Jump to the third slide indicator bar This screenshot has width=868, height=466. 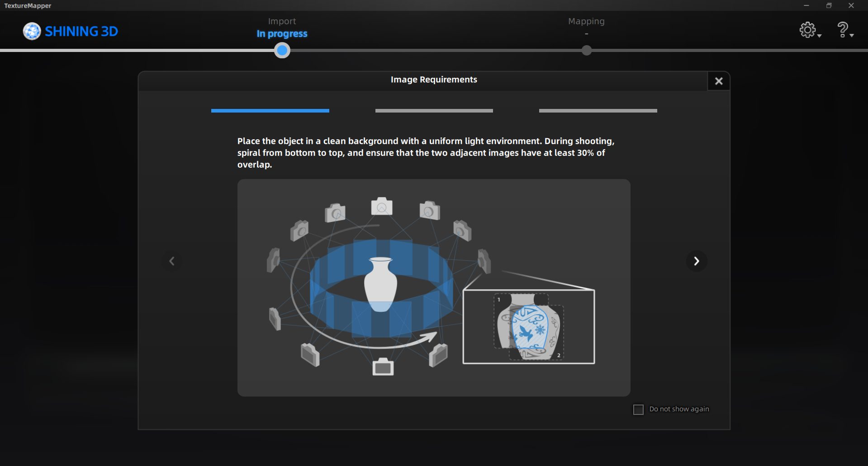[x=598, y=111]
